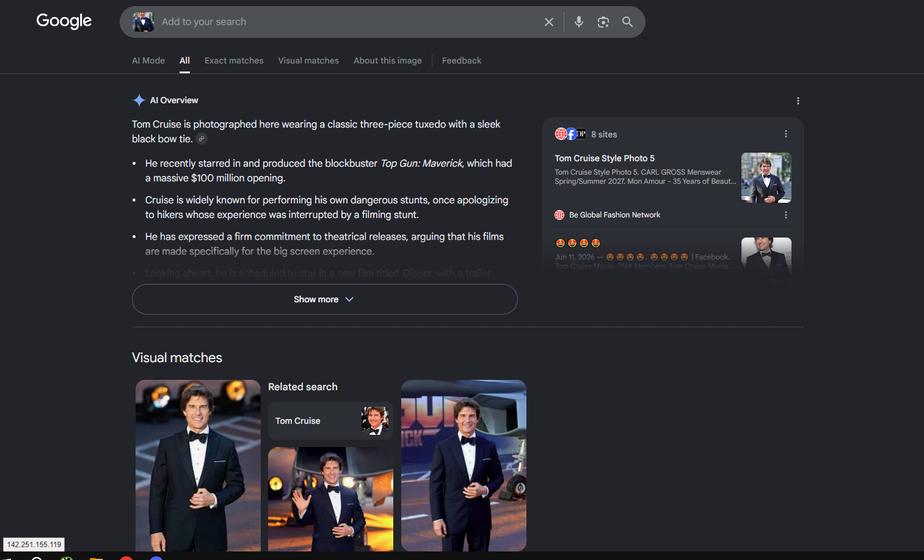Open the 8 sites sources list
Screen dimensions: 924x560
(x=586, y=134)
